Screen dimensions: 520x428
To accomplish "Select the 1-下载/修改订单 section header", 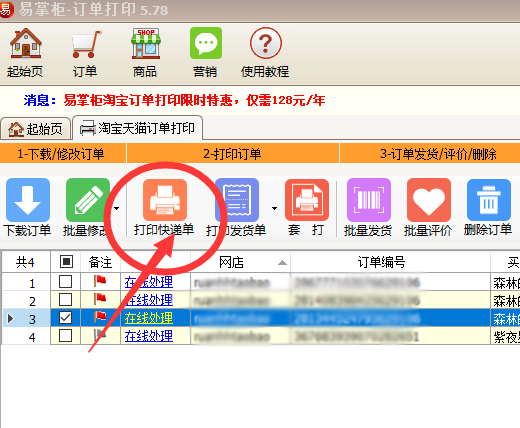I will click(x=63, y=154).
